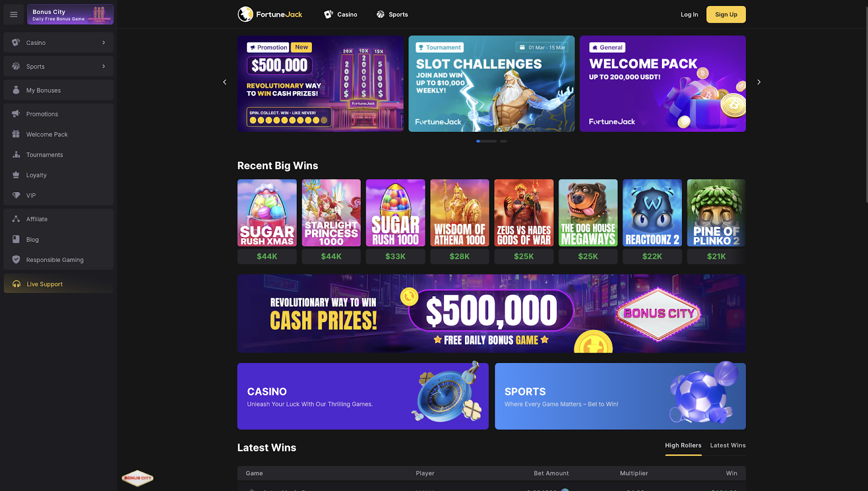Go to Tournaments in sidebar
Screen dimensions: 868x491
click(x=59, y=155)
